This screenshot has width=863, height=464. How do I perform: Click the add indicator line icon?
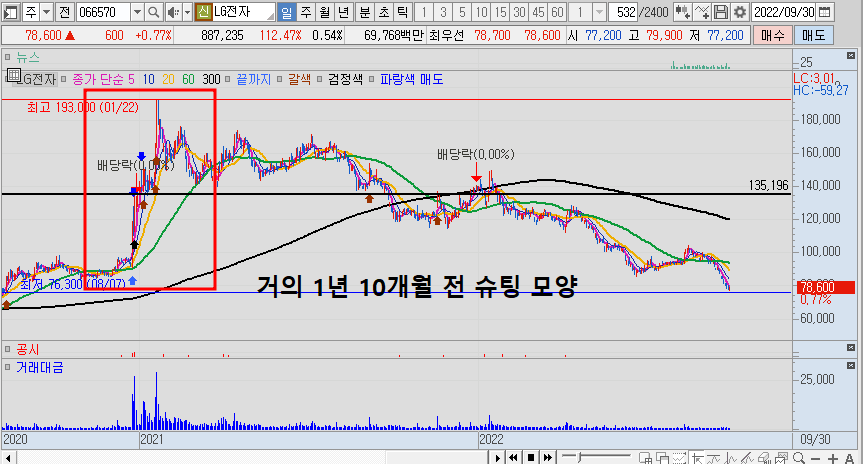coord(702,12)
